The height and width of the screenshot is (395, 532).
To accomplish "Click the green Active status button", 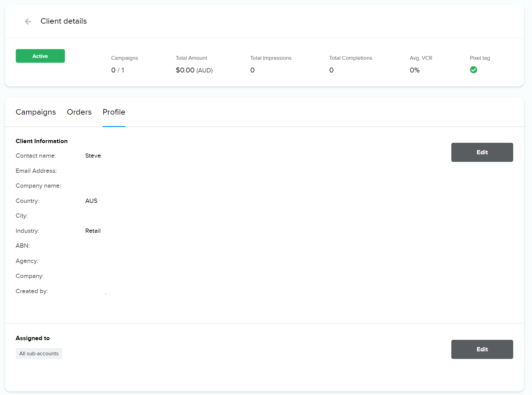I will pos(40,56).
